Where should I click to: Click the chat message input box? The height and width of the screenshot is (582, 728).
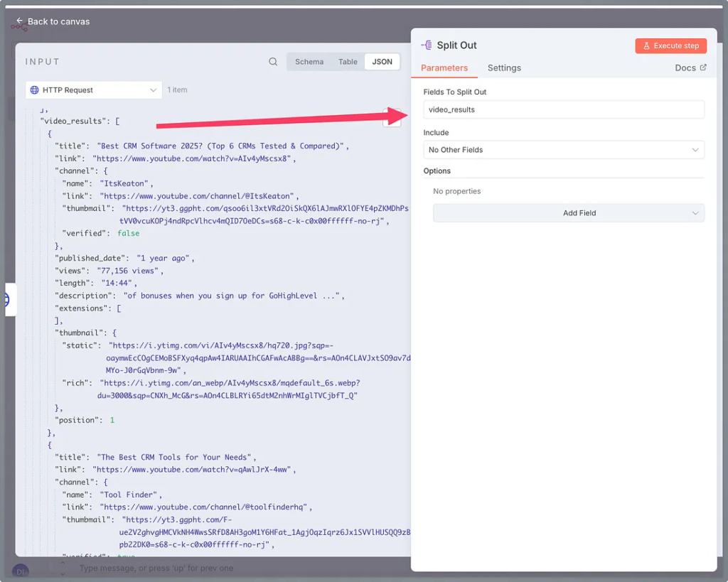[213, 568]
